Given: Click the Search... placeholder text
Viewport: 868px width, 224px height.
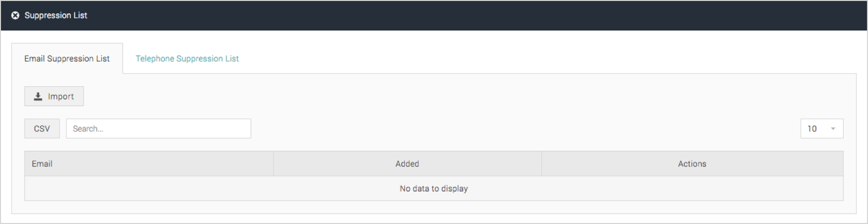Looking at the screenshot, I should tap(88, 128).
